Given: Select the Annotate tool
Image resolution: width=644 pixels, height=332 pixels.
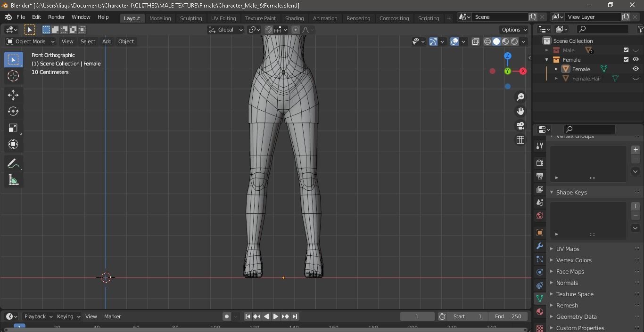Looking at the screenshot, I should click(13, 164).
